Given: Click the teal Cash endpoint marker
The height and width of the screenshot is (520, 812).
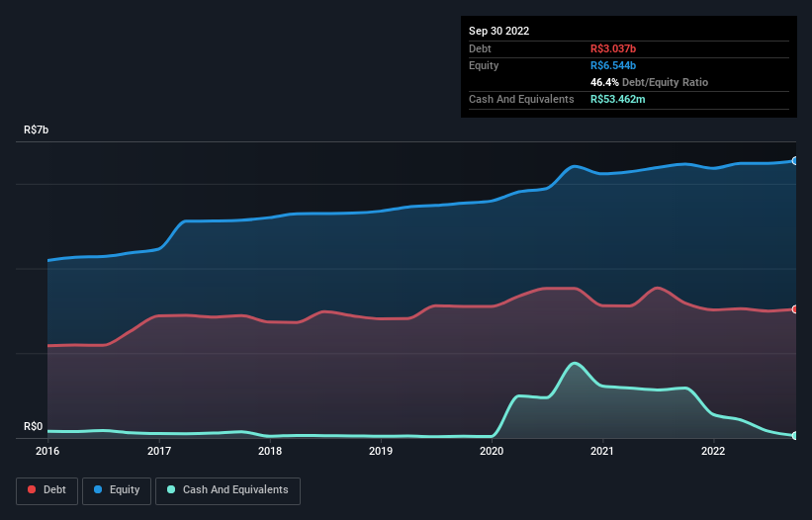Looking at the screenshot, I should click(x=795, y=436).
